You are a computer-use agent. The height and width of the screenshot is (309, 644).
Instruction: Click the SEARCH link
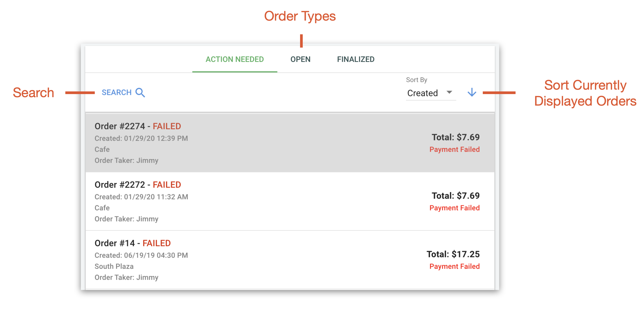pos(116,92)
